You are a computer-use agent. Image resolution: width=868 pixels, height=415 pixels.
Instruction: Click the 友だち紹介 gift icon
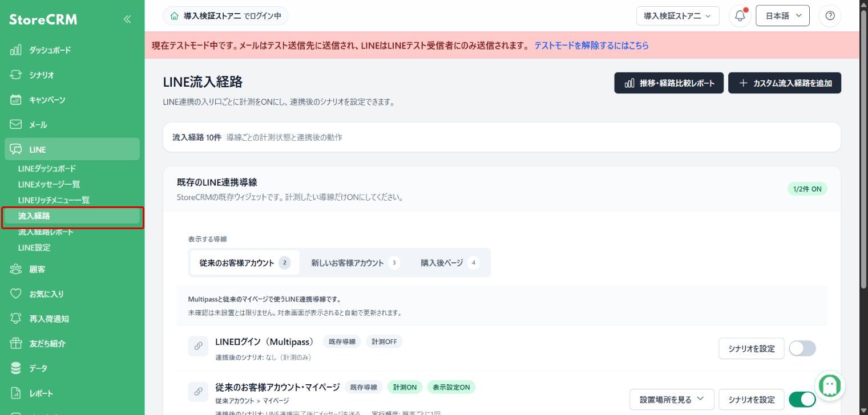(16, 344)
